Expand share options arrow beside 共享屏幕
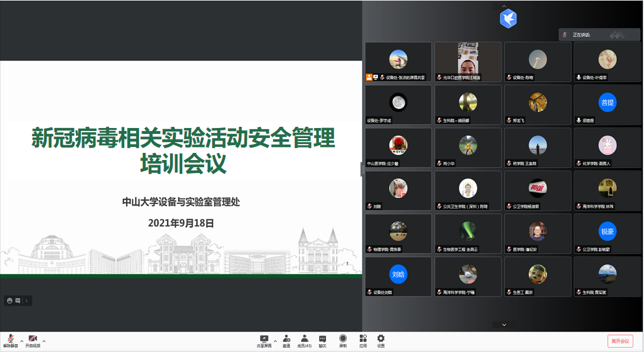 point(275,341)
